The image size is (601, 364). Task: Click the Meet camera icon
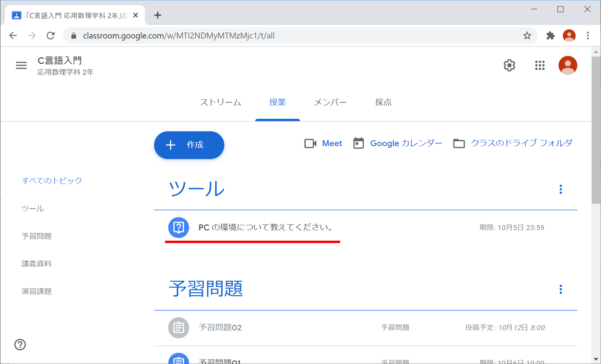coord(311,143)
